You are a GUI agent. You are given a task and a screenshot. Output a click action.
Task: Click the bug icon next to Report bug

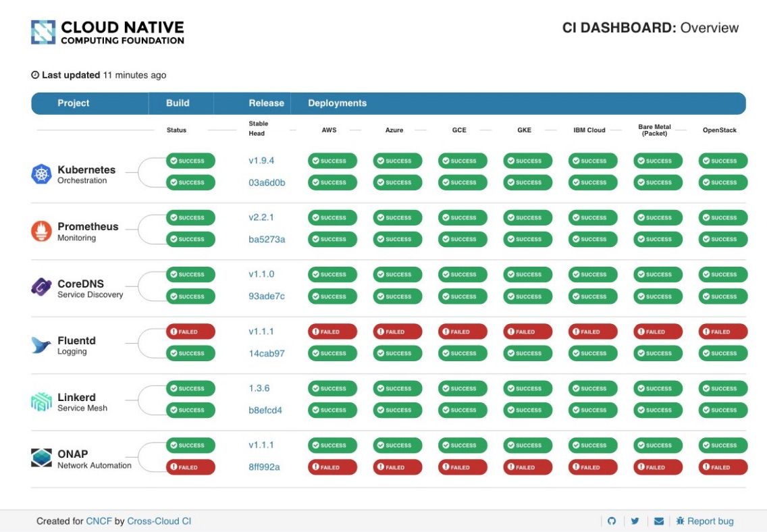[x=680, y=521]
